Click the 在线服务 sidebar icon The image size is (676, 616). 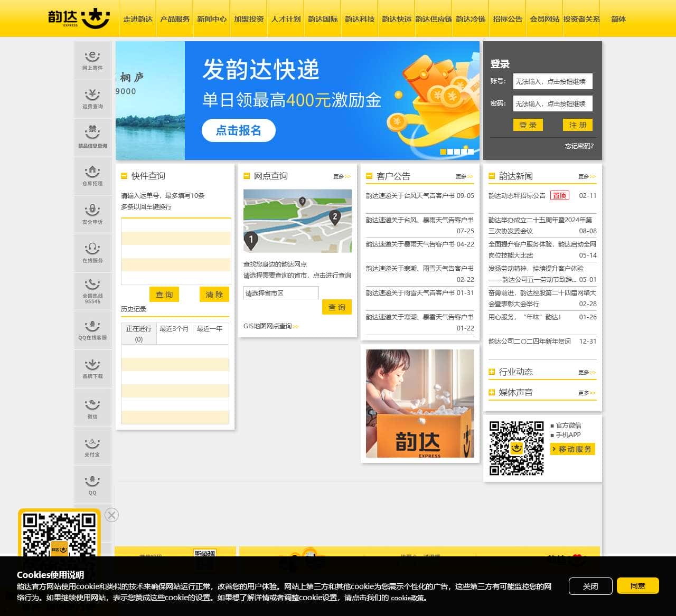click(92, 252)
